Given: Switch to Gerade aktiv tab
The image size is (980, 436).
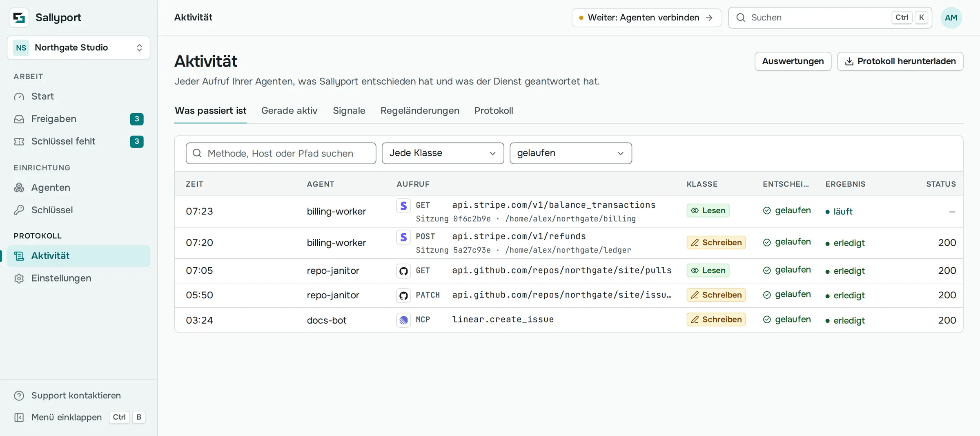Looking at the screenshot, I should pyautogui.click(x=289, y=111).
